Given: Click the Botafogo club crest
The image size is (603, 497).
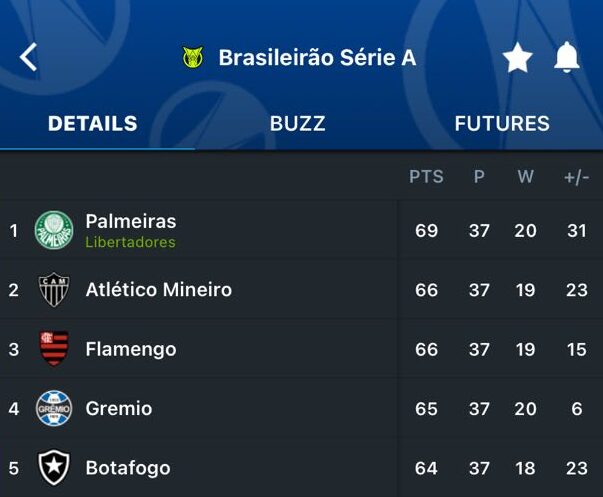Looking at the screenshot, I should (x=54, y=467).
